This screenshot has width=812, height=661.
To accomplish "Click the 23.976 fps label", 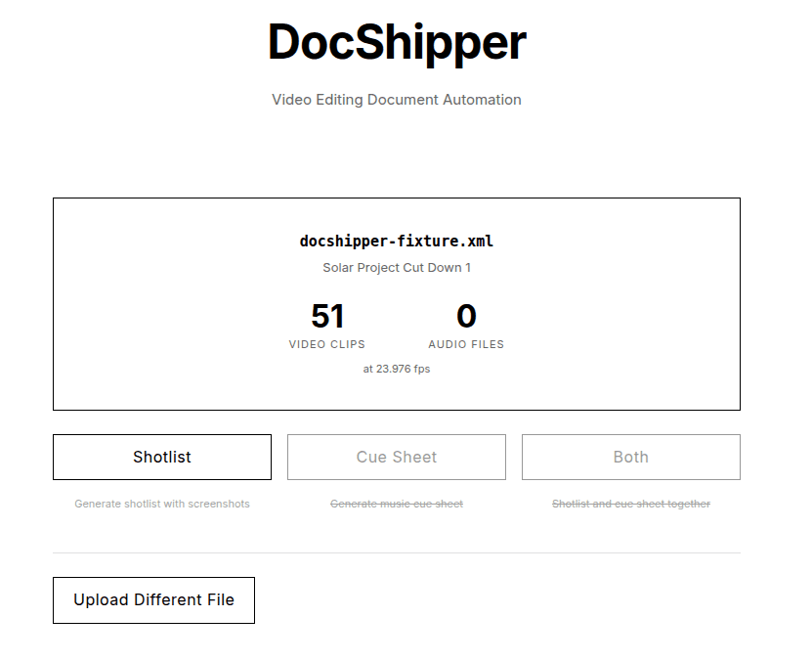I will [x=396, y=369].
